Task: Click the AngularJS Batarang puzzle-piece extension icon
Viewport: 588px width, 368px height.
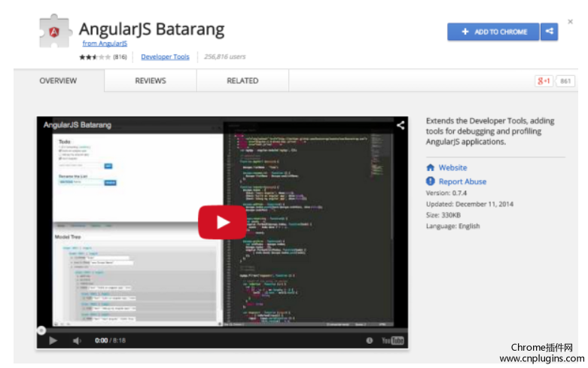Action: (x=55, y=32)
